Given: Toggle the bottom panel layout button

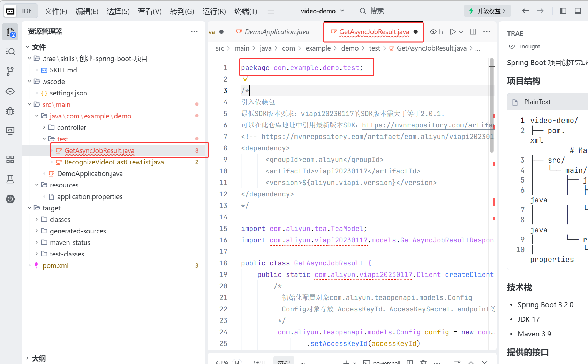Looking at the screenshot, I should pos(578,11).
